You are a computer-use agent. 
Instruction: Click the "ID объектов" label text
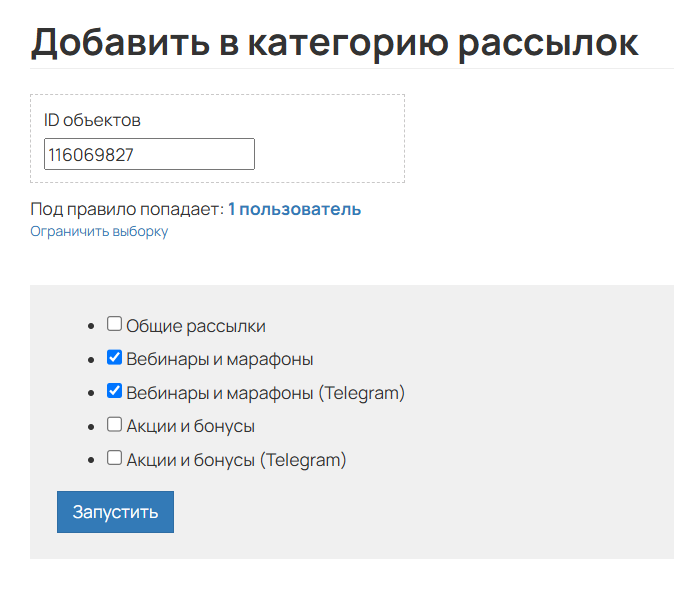click(x=92, y=120)
